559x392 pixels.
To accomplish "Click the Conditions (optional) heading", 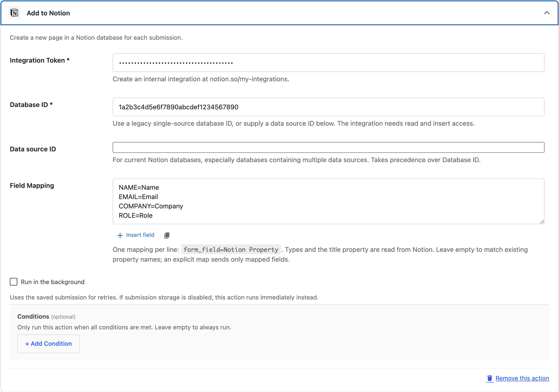I will click(46, 317).
